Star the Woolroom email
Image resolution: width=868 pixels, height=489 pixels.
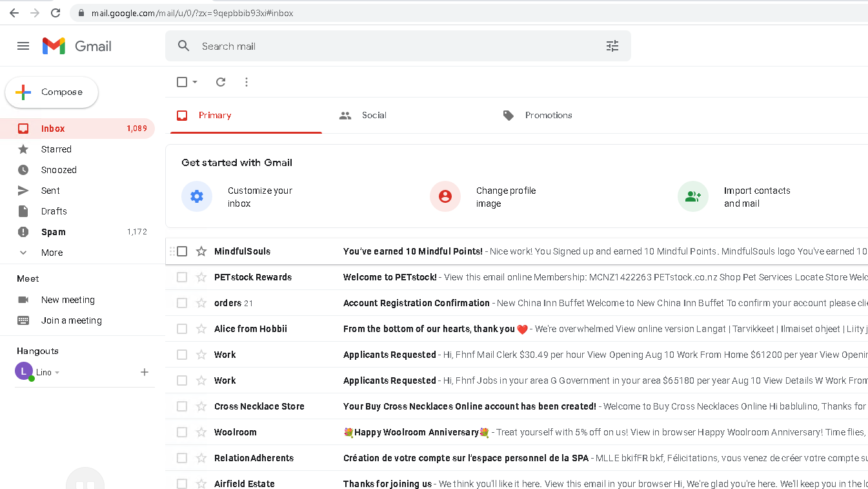[201, 432]
